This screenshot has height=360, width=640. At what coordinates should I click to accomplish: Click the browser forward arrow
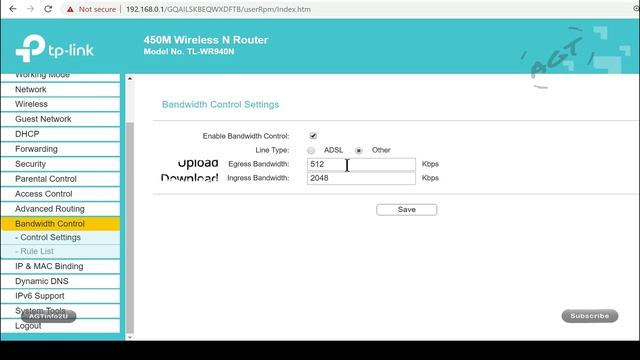[31, 9]
